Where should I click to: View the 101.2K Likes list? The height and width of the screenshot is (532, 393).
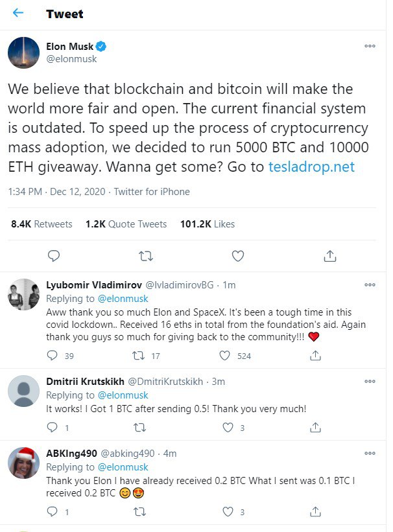point(208,224)
